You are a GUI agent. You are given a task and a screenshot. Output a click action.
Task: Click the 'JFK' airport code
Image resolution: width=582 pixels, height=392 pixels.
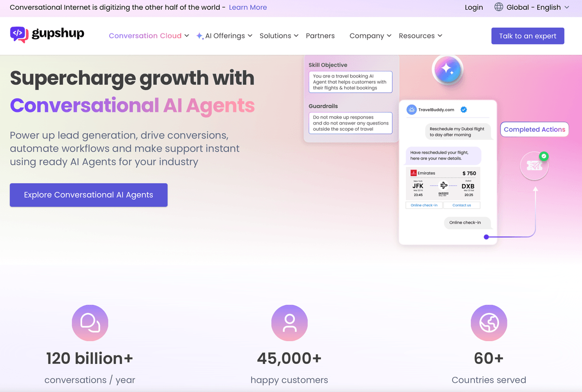418,186
